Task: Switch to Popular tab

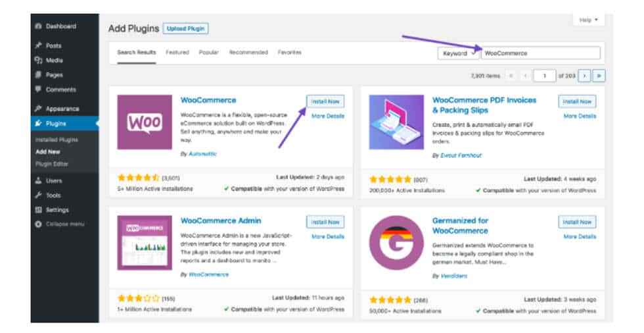Action: coord(209,53)
